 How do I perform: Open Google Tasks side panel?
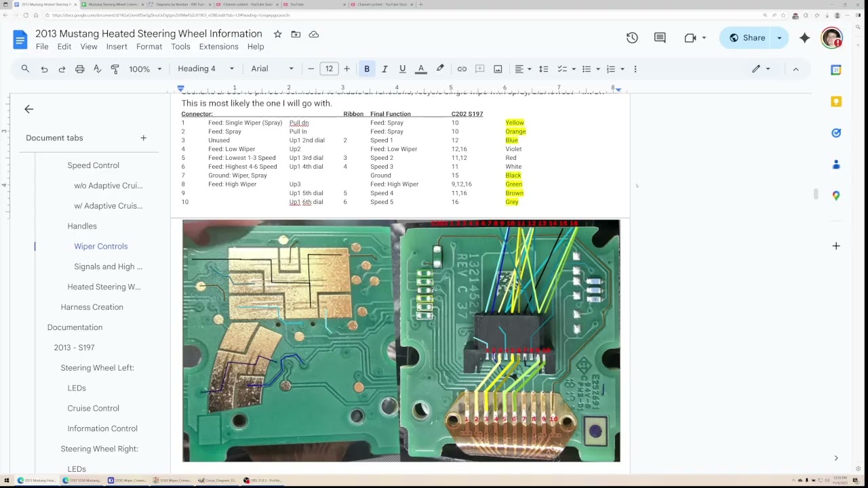[836, 133]
